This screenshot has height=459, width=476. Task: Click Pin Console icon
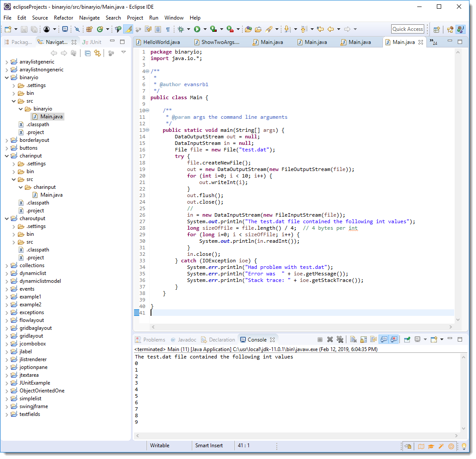407,339
